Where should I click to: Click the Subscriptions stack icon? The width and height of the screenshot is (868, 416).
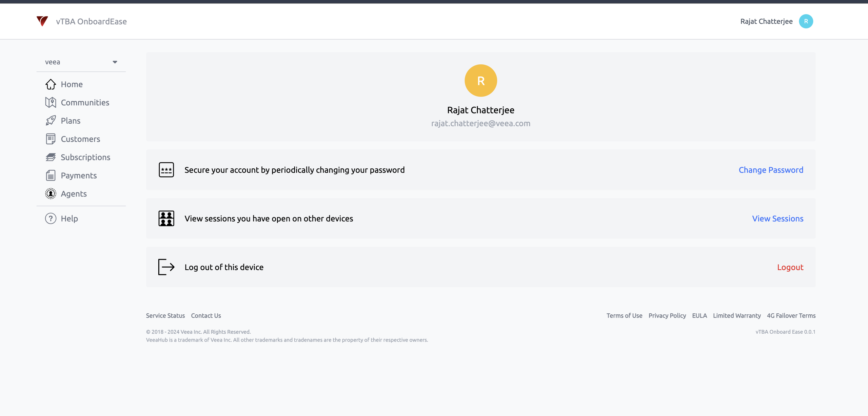point(51,157)
